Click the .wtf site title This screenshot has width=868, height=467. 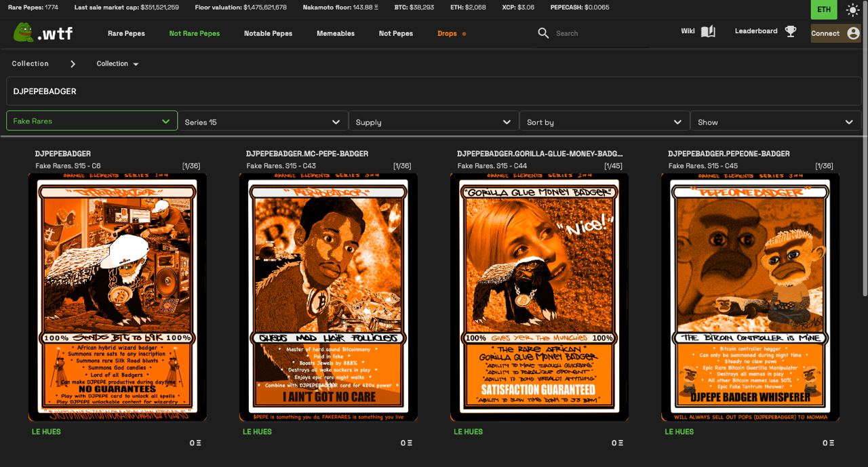pyautogui.click(x=55, y=33)
